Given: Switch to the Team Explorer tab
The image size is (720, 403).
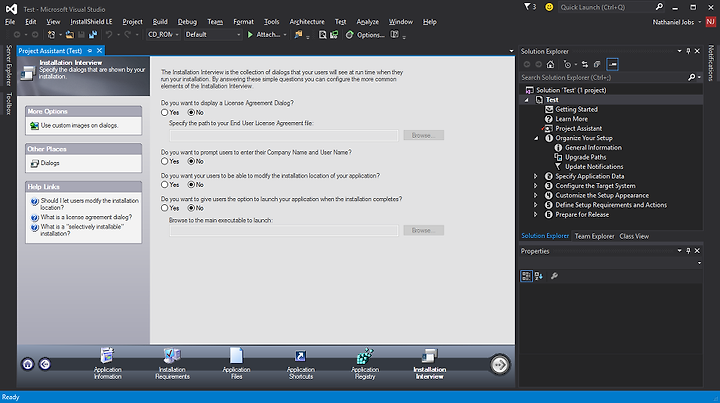Looking at the screenshot, I should [x=594, y=236].
